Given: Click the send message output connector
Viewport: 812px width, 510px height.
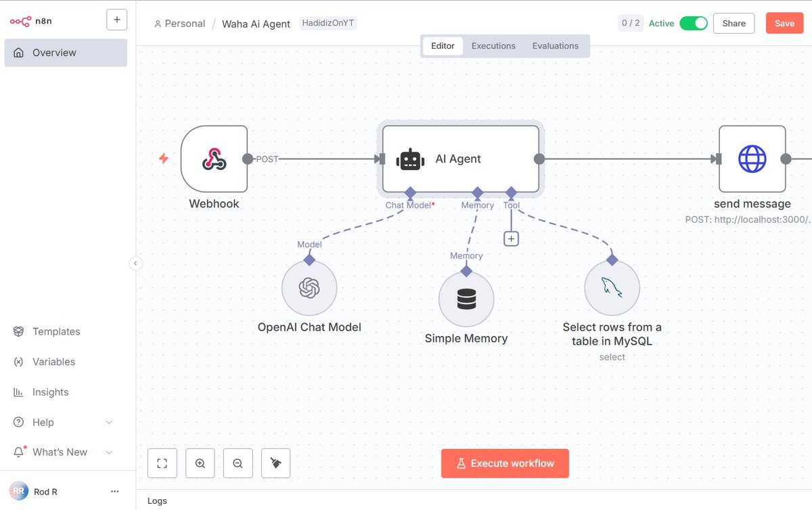Looking at the screenshot, I should [x=786, y=159].
